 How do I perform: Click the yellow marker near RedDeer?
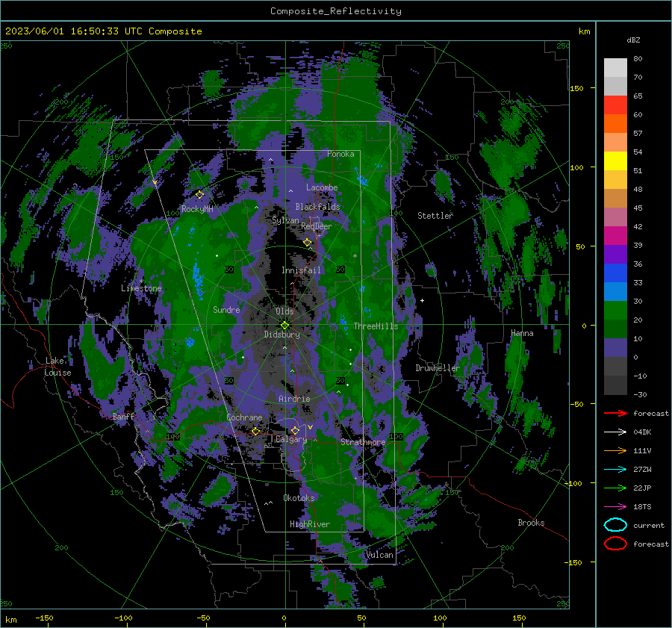307,243
